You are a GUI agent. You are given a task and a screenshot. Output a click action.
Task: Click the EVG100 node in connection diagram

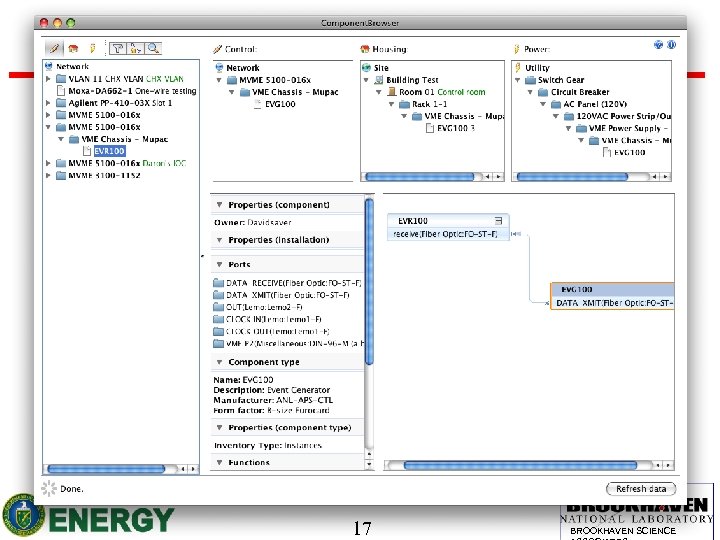[612, 289]
